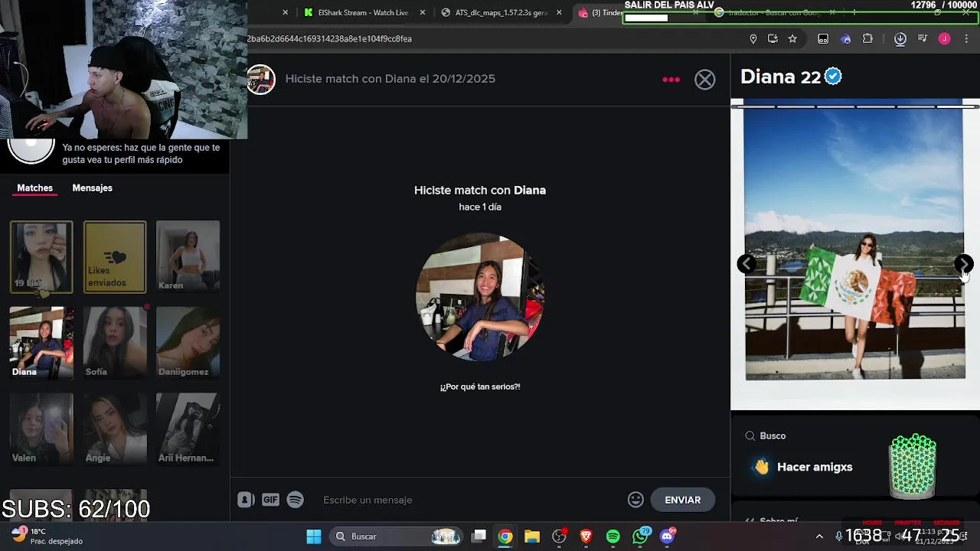Open the browser extensions puzzle icon
This screenshot has width=980, height=551.
tap(867, 38)
